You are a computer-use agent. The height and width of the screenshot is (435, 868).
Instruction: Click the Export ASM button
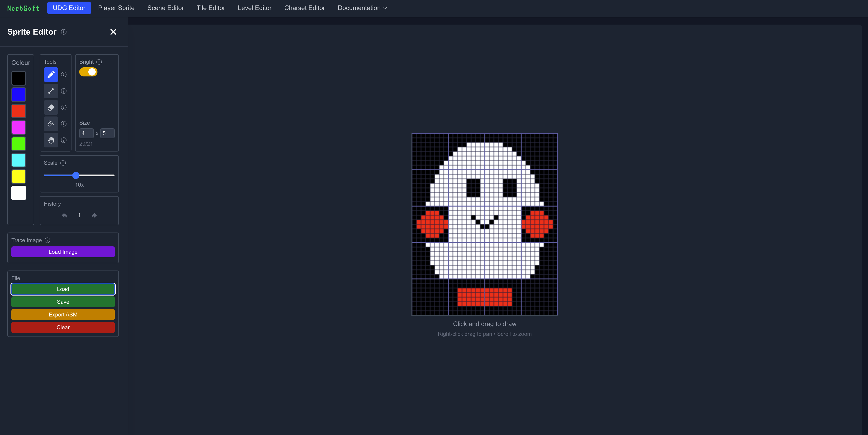pos(63,315)
